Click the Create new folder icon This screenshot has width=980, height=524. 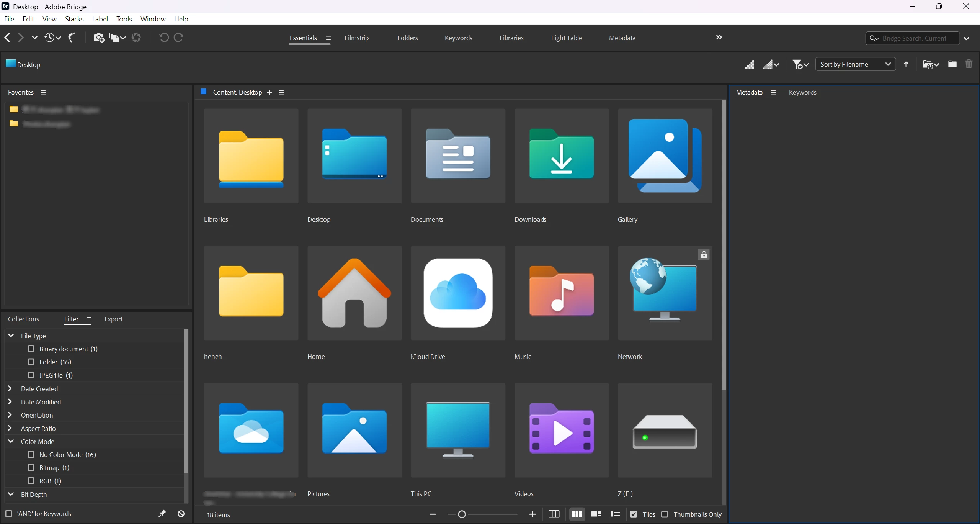point(952,64)
